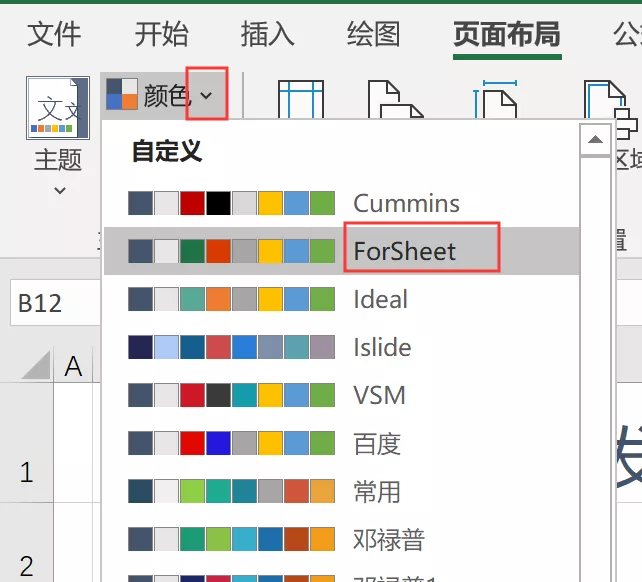The width and height of the screenshot is (642, 582).
Task: Choose the Cummins color theme
Action: point(341,203)
